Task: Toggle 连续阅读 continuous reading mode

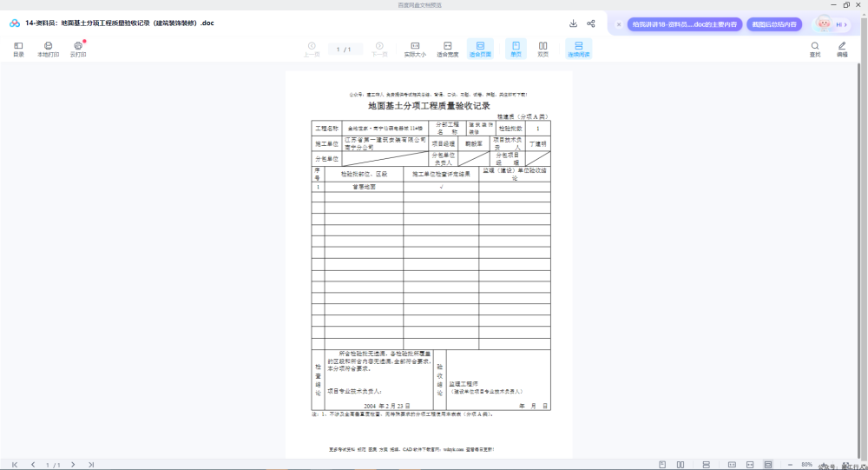Action: tap(578, 49)
